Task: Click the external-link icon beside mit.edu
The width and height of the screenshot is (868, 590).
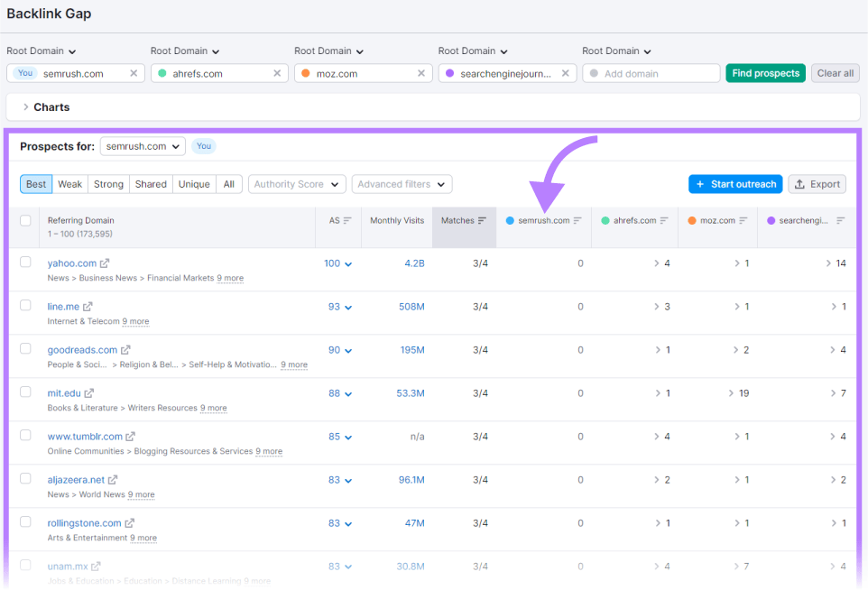Action: click(90, 392)
